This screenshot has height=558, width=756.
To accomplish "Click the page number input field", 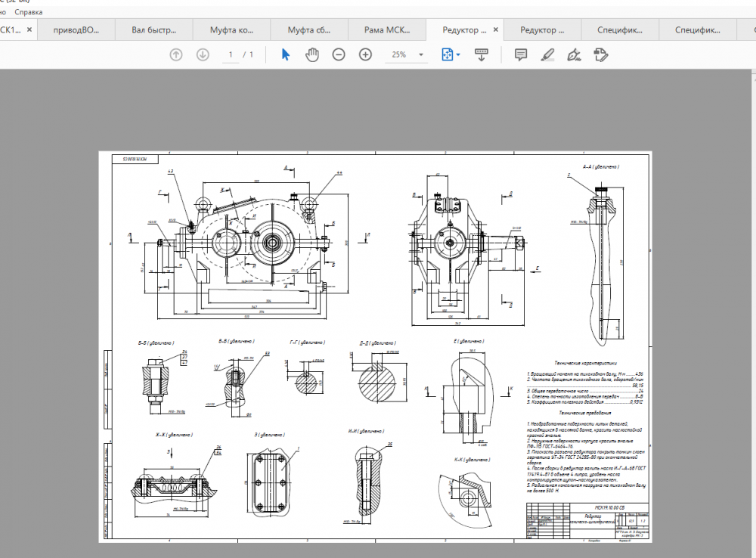I will point(230,54).
